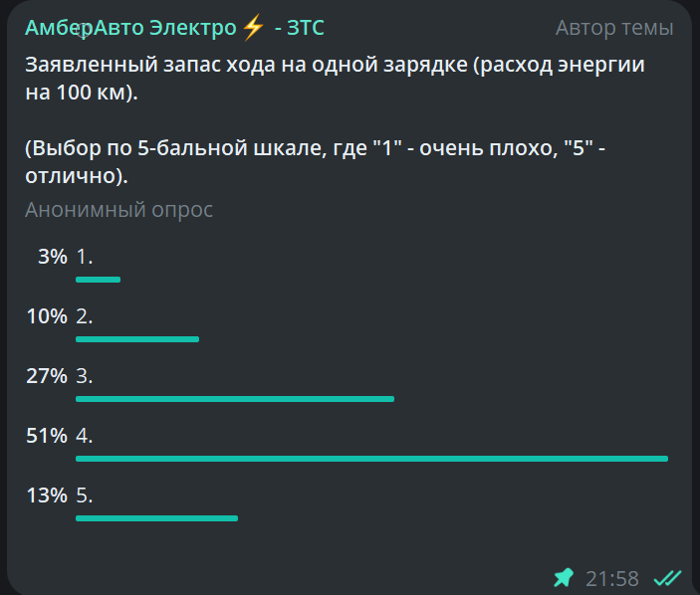Click the 10% percentage label
Viewport: 700px width, 595px height.
point(46,316)
